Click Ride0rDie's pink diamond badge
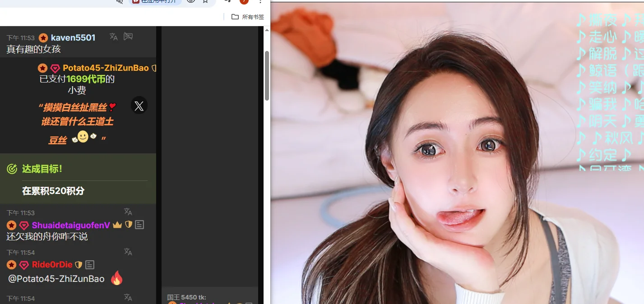 (x=24, y=265)
